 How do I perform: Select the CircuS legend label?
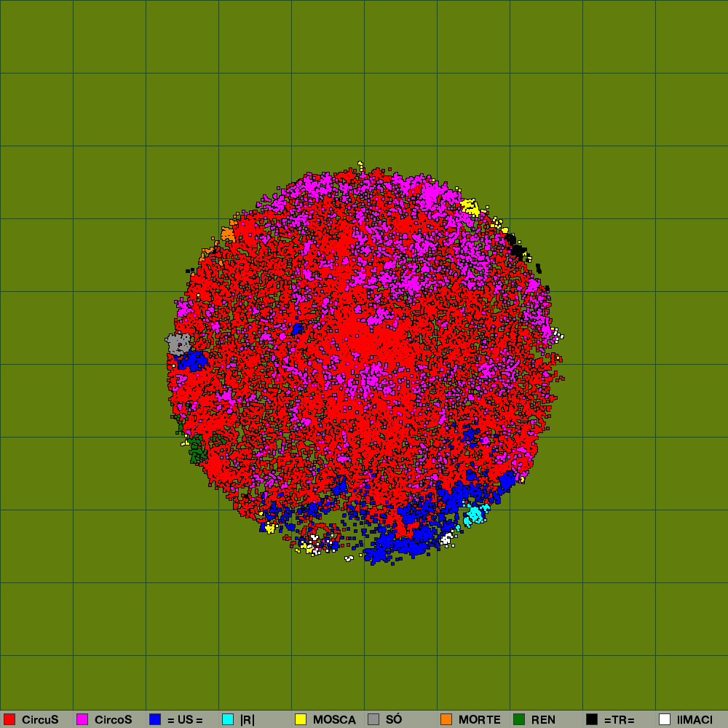point(40,720)
